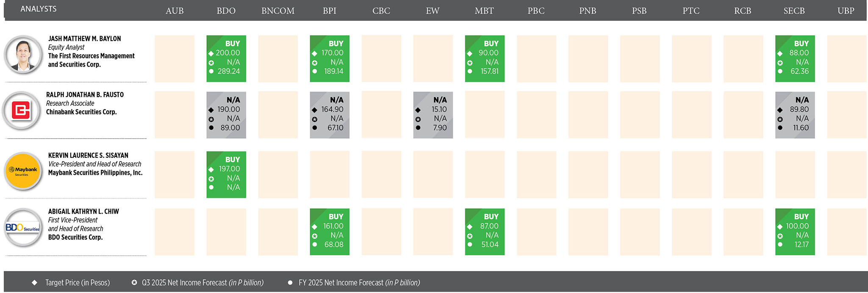The width and height of the screenshot is (868, 293).
Task: Open Chiw's SECB BUY card with 100.00 target
Action: click(795, 232)
